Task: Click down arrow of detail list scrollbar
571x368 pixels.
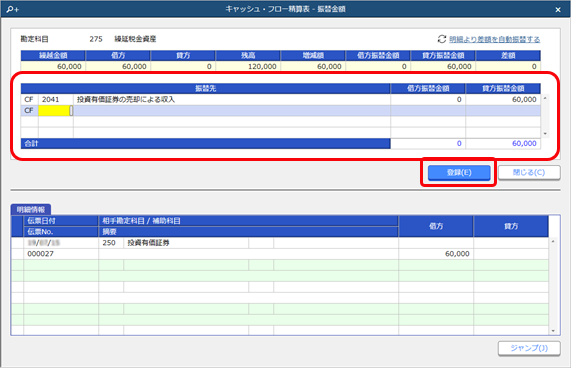Action: (553, 331)
